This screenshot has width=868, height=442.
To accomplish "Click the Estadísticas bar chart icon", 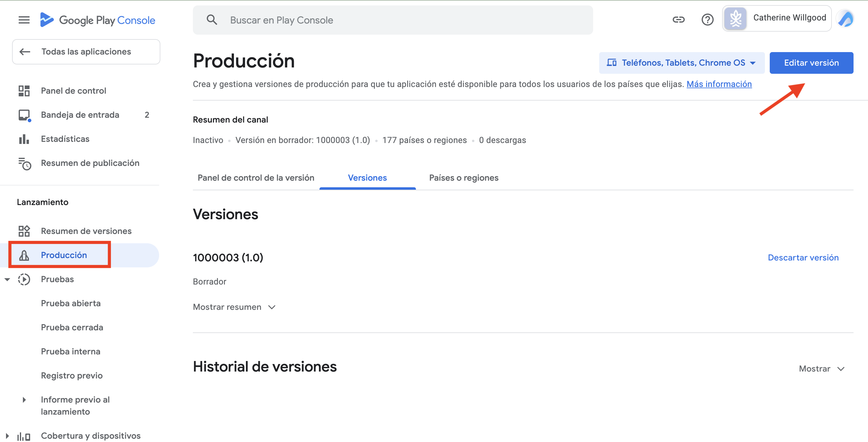I will pos(24,139).
